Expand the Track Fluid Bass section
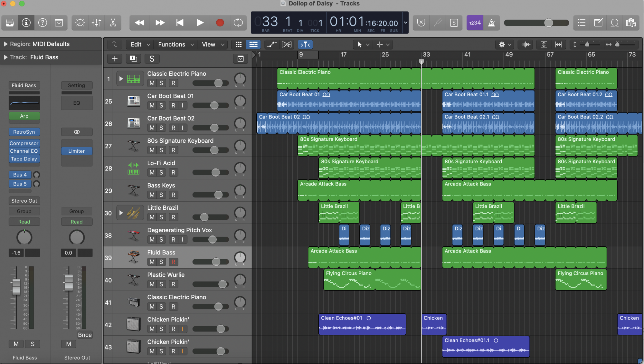The height and width of the screenshot is (364, 644). 5,57
